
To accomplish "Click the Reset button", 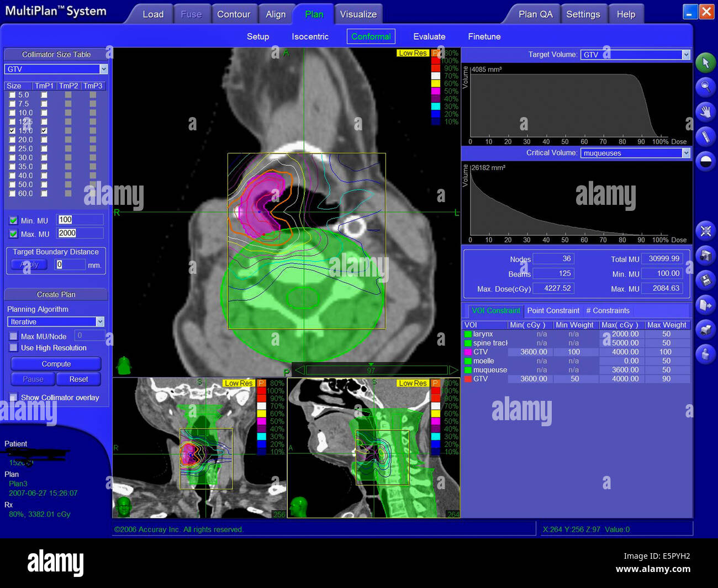I will (78, 379).
